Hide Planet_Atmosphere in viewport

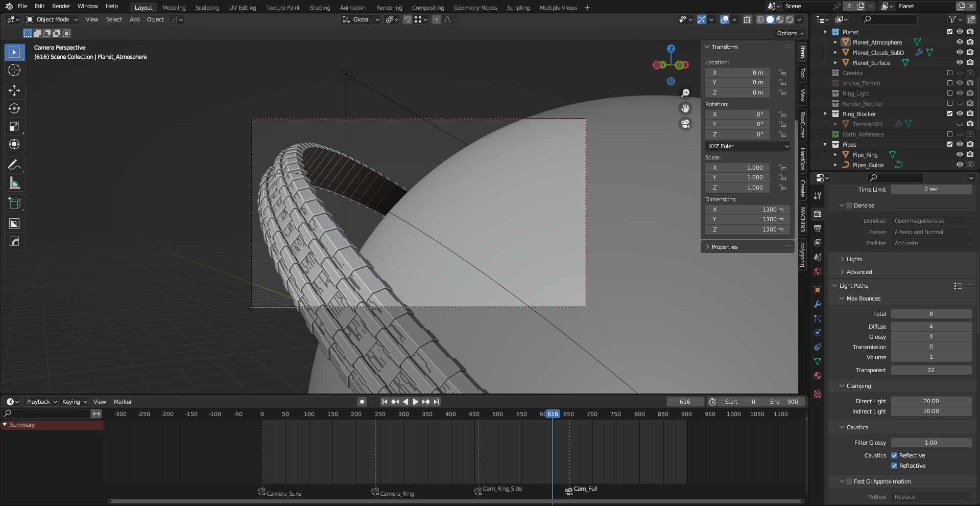(960, 42)
